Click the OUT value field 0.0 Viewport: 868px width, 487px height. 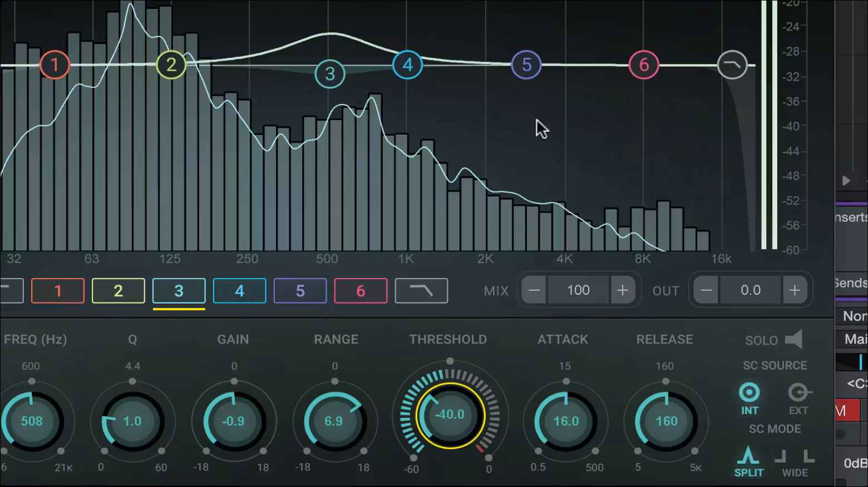pos(751,290)
